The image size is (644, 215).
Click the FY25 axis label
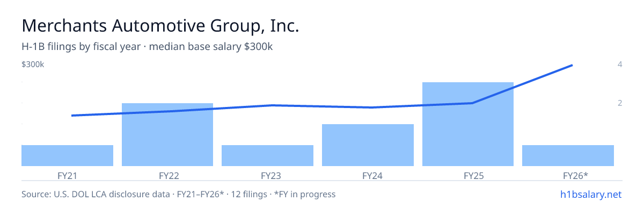[468, 175]
